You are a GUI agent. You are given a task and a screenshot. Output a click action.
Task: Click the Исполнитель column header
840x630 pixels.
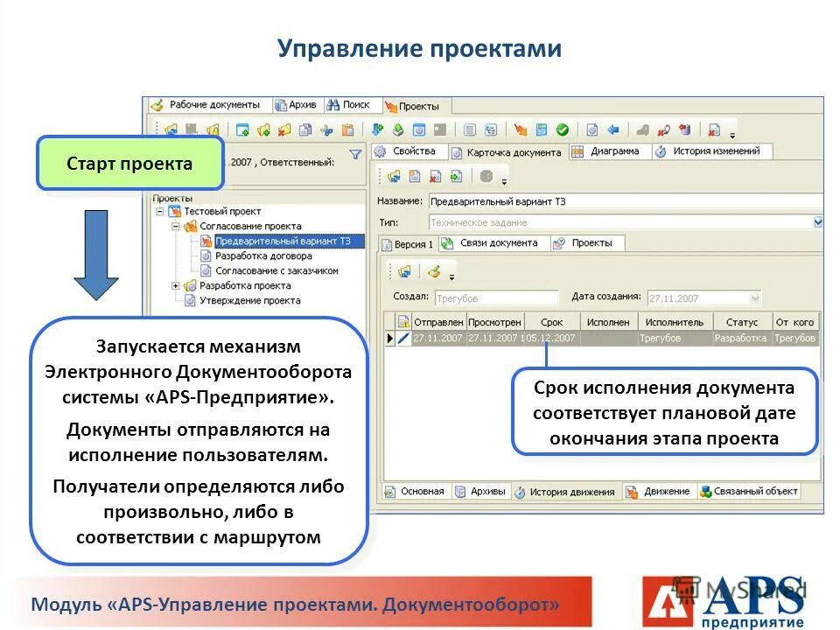coord(675,323)
